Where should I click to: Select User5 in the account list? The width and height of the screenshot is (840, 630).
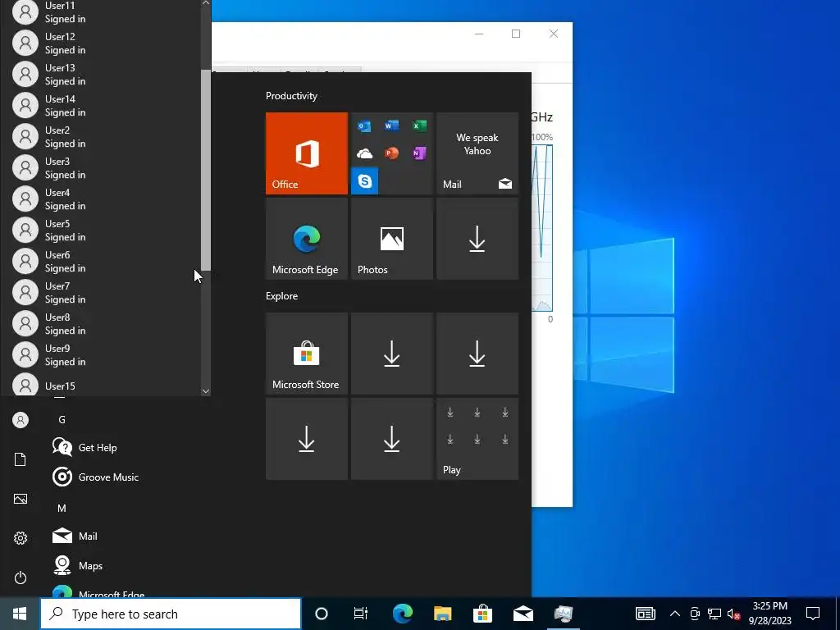101,230
